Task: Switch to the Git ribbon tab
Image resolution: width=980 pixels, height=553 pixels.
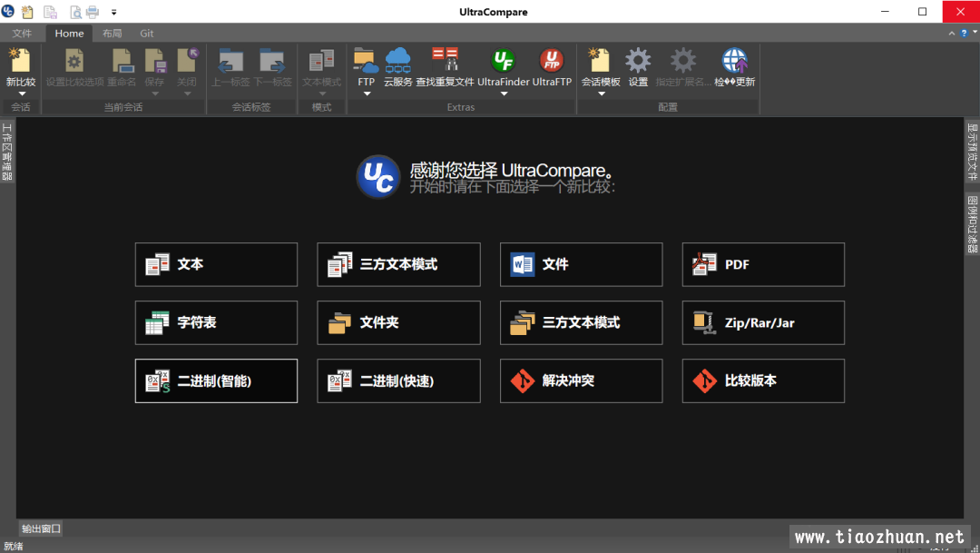Action: pyautogui.click(x=147, y=34)
